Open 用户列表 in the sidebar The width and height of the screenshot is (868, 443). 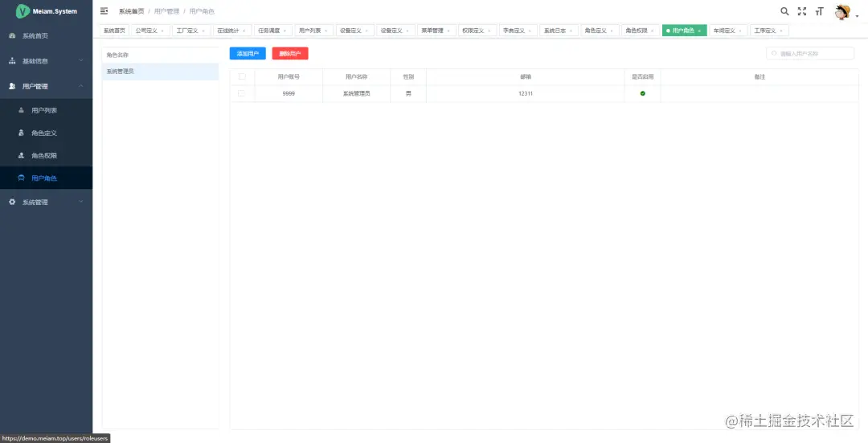pyautogui.click(x=46, y=110)
